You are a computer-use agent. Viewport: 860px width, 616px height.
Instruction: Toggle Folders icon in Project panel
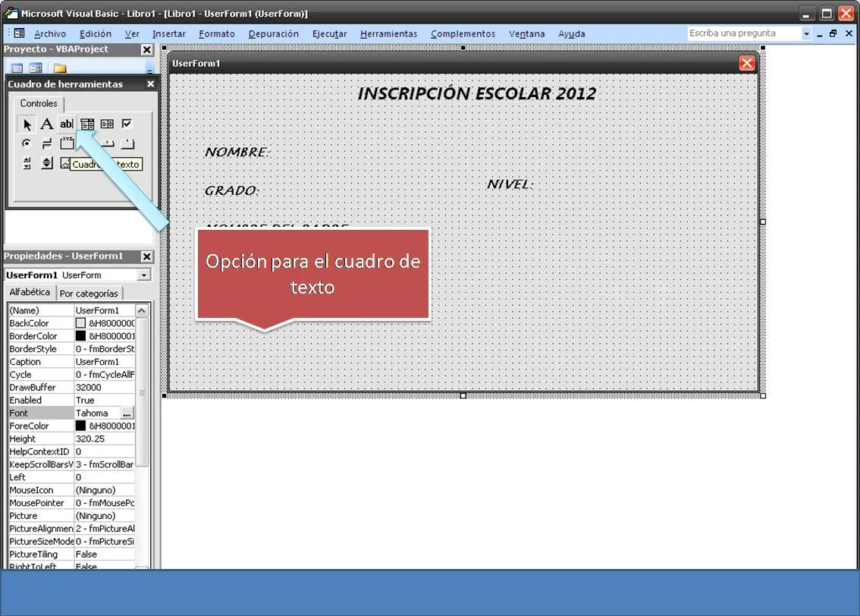[60, 68]
